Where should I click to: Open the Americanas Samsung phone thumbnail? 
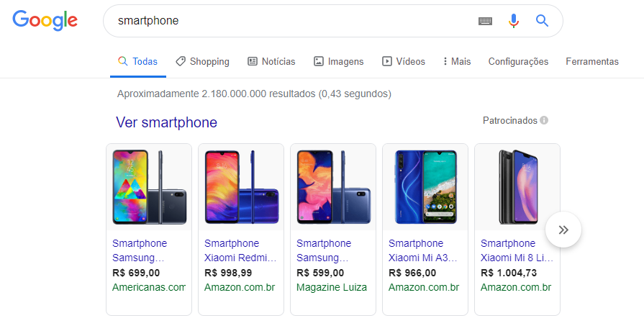tap(149, 187)
